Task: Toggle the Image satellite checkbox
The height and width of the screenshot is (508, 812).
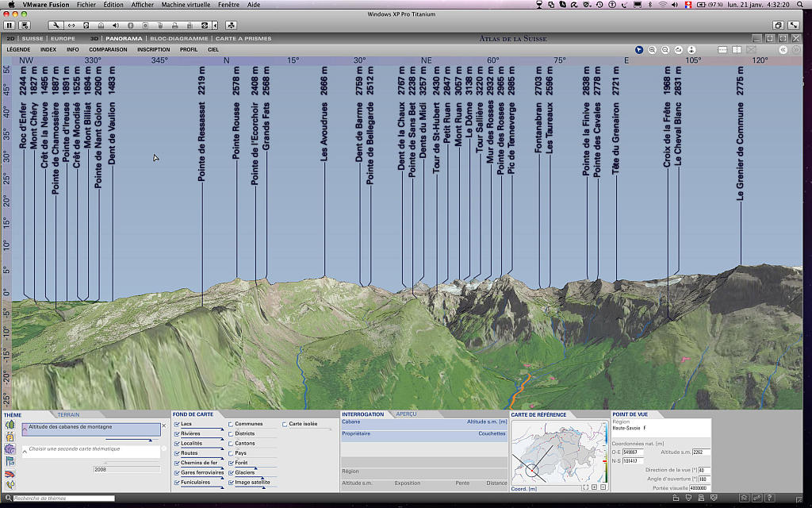Action: pos(231,482)
